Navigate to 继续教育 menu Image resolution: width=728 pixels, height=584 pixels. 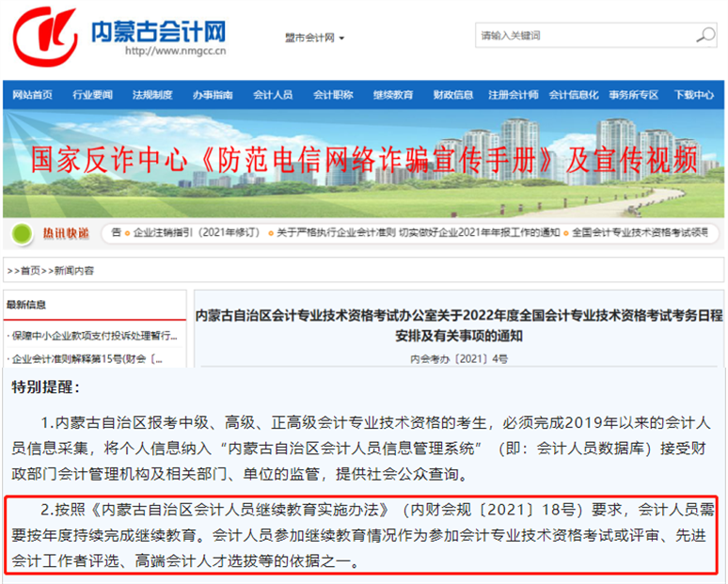pos(392,95)
